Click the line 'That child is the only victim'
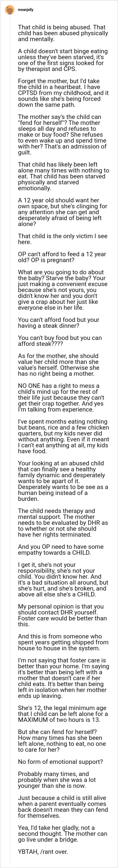 pyautogui.click(x=63, y=239)
